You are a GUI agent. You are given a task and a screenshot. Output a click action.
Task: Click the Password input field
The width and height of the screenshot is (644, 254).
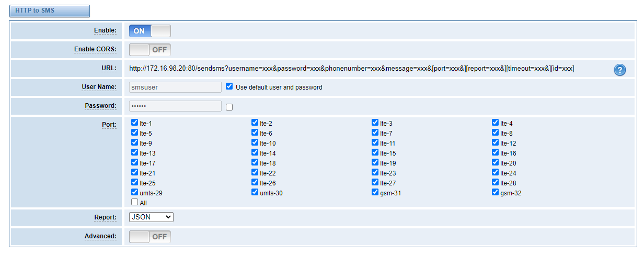click(175, 106)
